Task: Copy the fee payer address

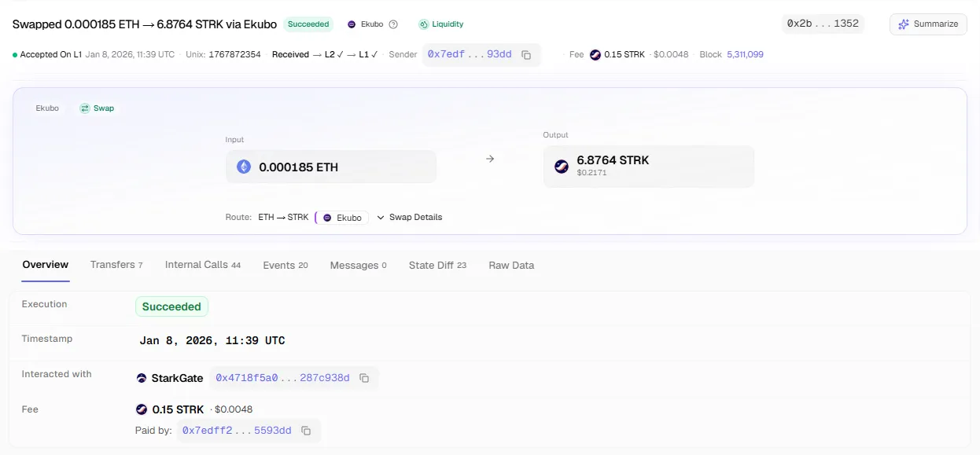Action: tap(306, 431)
